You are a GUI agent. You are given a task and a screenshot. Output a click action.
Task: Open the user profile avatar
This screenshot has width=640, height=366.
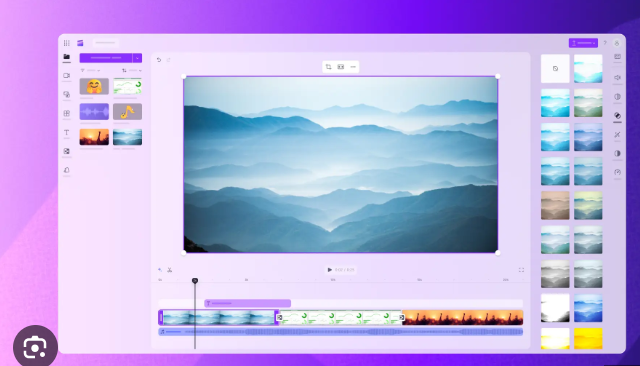pyautogui.click(x=617, y=43)
